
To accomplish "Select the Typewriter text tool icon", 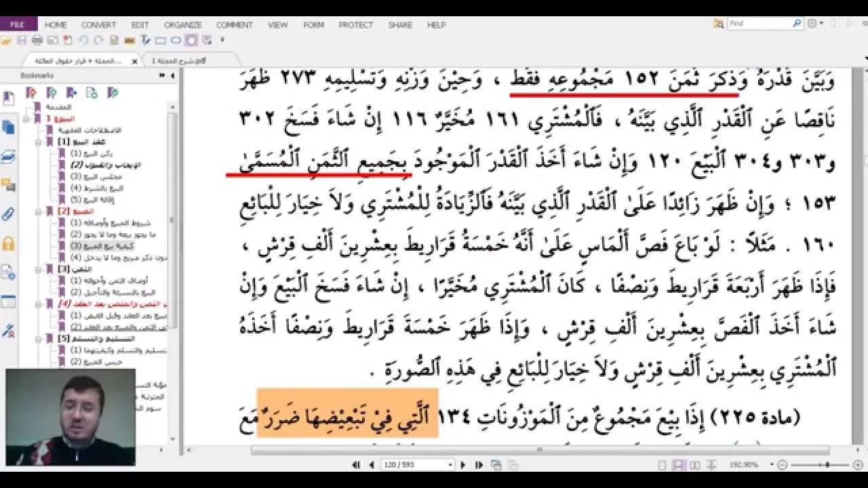I will click(x=145, y=40).
